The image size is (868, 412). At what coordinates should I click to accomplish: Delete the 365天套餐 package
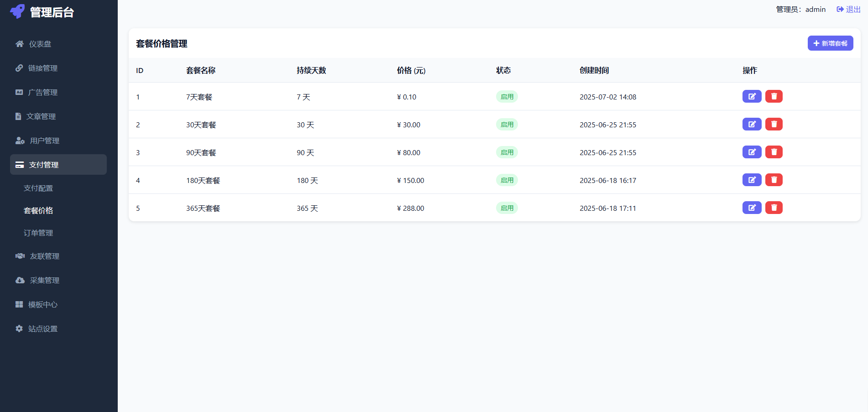pos(774,208)
